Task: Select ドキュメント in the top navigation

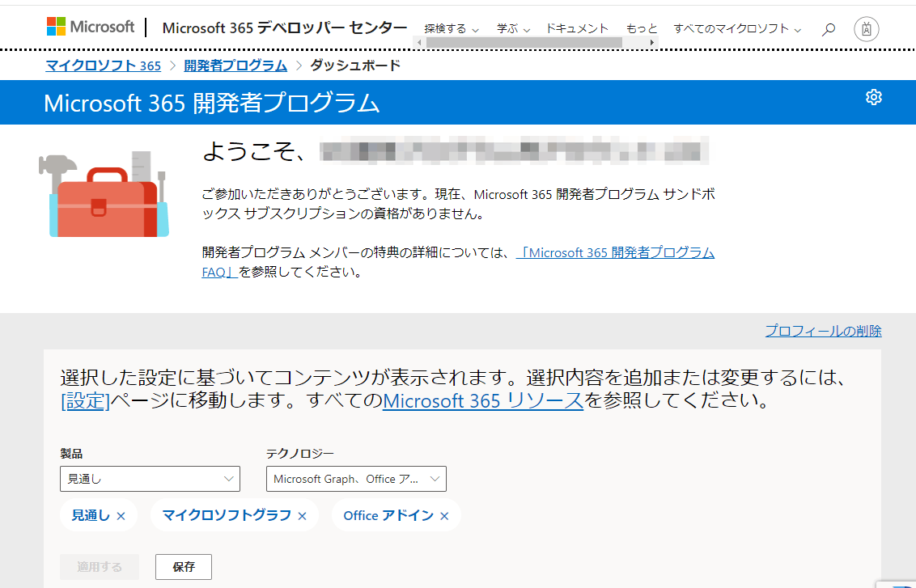Action: pos(577,27)
